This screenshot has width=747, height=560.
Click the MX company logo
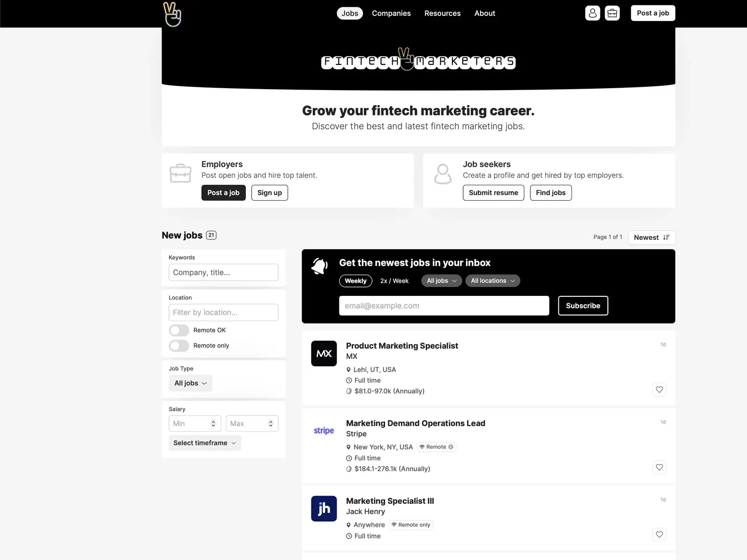pyautogui.click(x=324, y=353)
